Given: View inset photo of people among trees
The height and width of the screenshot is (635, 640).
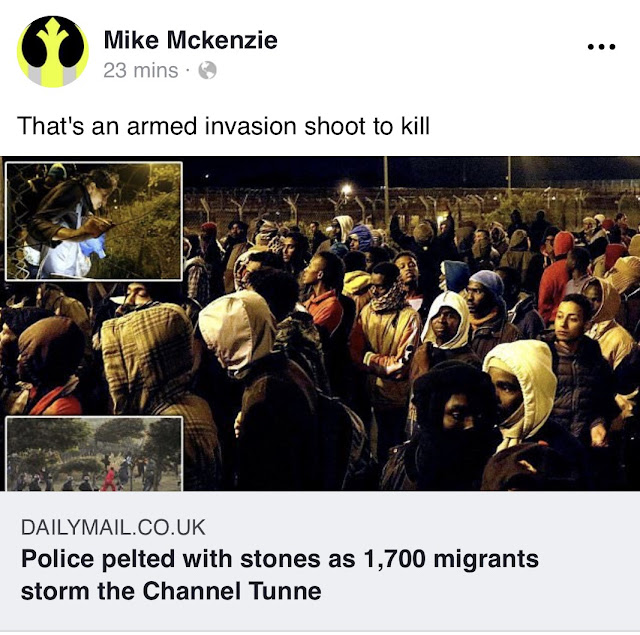Looking at the screenshot, I should tap(94, 453).
